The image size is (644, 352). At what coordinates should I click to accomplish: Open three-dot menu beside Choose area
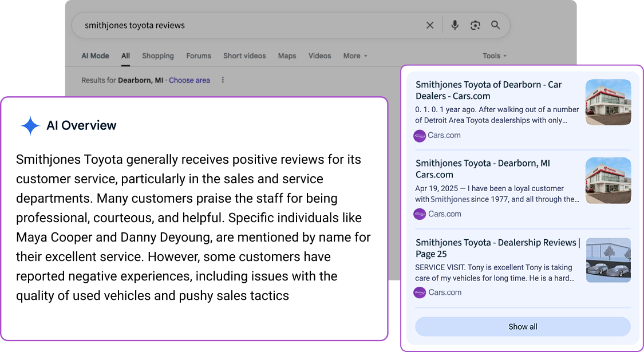[x=223, y=80]
